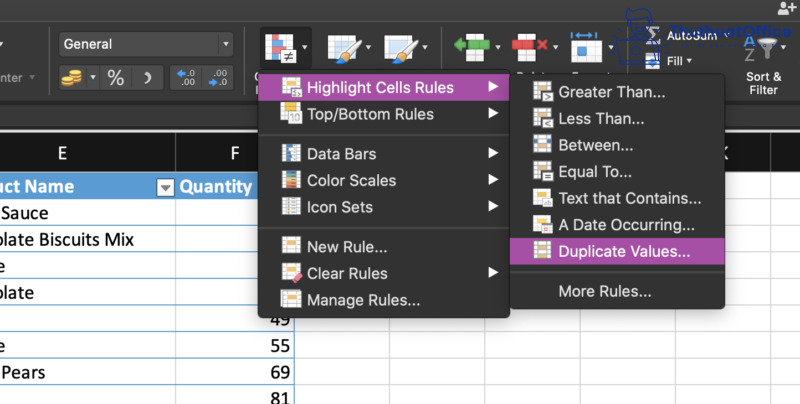Open More Rules... option
800x404 pixels.
pyautogui.click(x=617, y=291)
